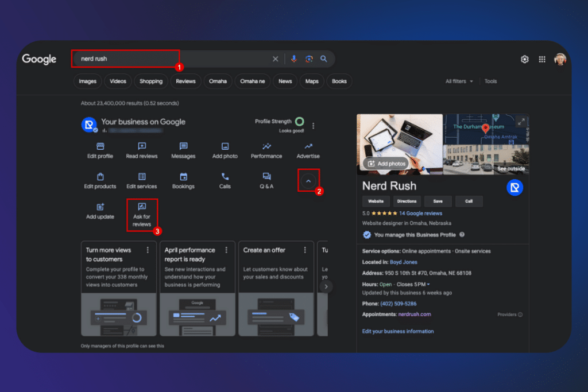Open the 14 Google reviews link
588x392 pixels.
(x=421, y=213)
